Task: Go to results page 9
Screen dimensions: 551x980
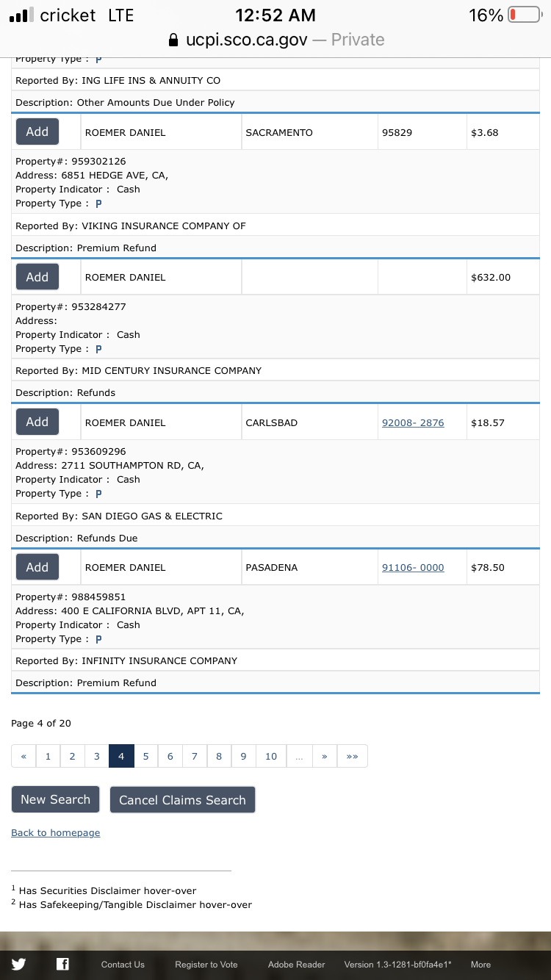Action: (243, 756)
